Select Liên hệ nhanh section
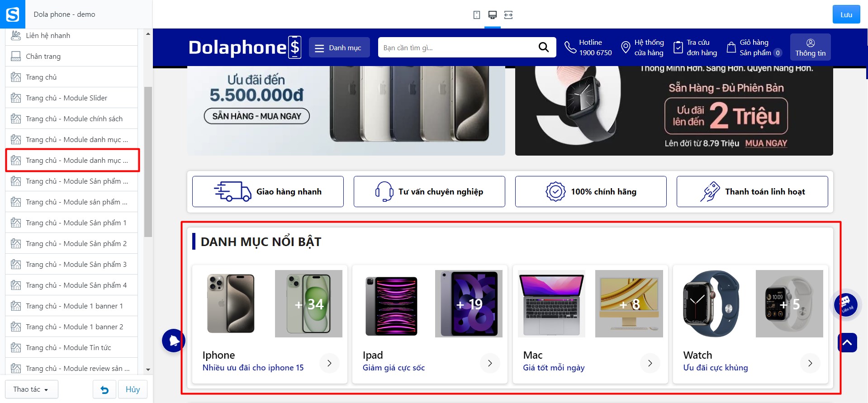Viewport: 868px width, 403px height. pyautogui.click(x=71, y=35)
